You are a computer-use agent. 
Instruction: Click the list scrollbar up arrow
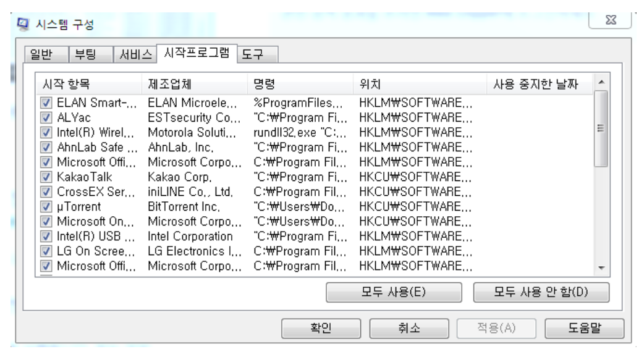pyautogui.click(x=601, y=82)
